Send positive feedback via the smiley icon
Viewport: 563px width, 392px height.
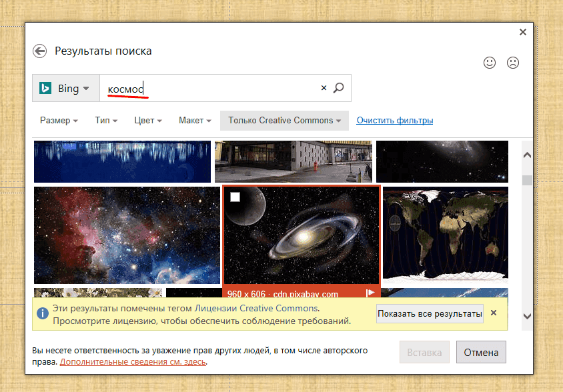tap(490, 63)
